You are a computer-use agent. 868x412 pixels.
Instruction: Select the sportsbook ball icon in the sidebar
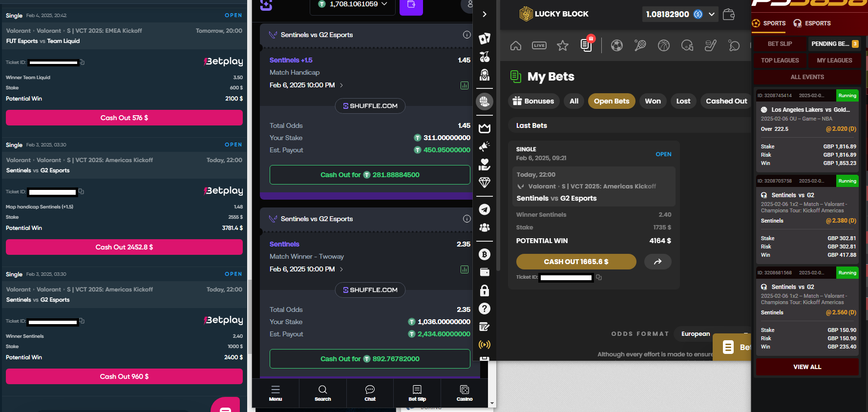pos(484,102)
